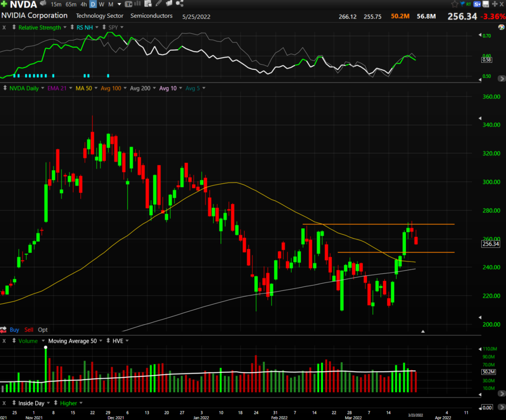This screenshot has height=420, width=506.
Task: Click reorder arrows beside NVDA Daily
Action: point(5,88)
